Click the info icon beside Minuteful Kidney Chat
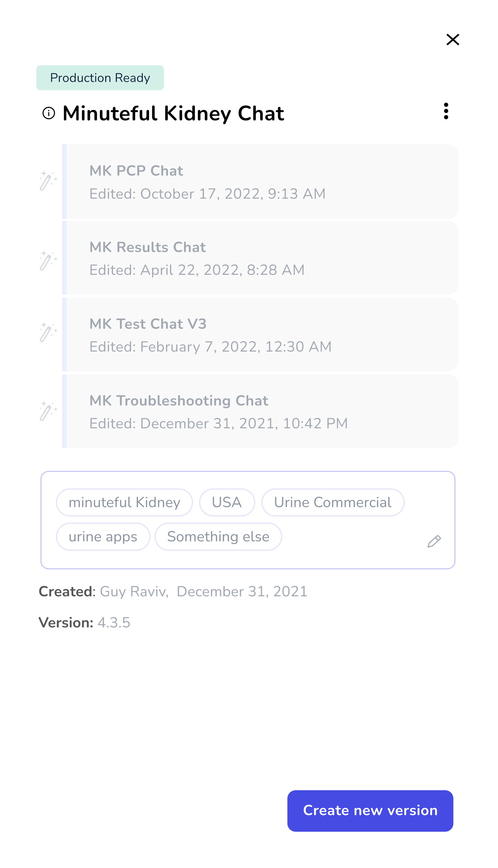The height and width of the screenshot is (868, 498). click(49, 113)
